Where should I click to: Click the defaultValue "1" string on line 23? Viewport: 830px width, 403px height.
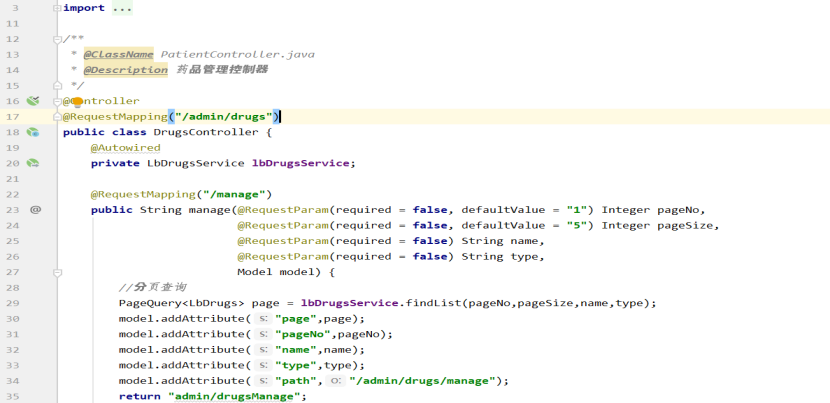point(576,210)
